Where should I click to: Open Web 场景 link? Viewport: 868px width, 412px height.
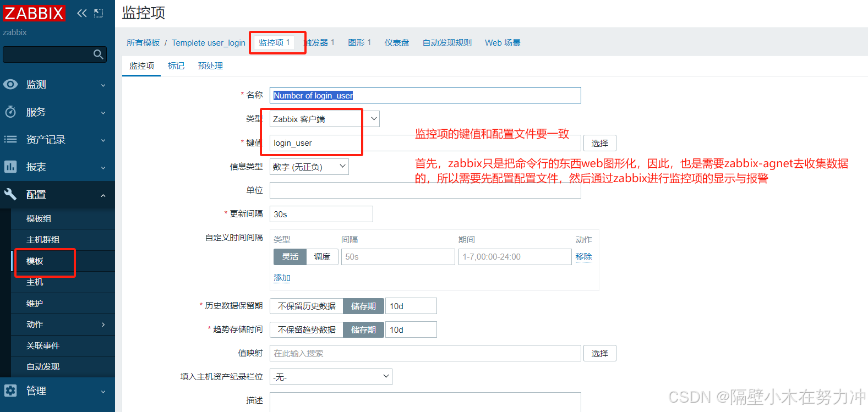(503, 42)
